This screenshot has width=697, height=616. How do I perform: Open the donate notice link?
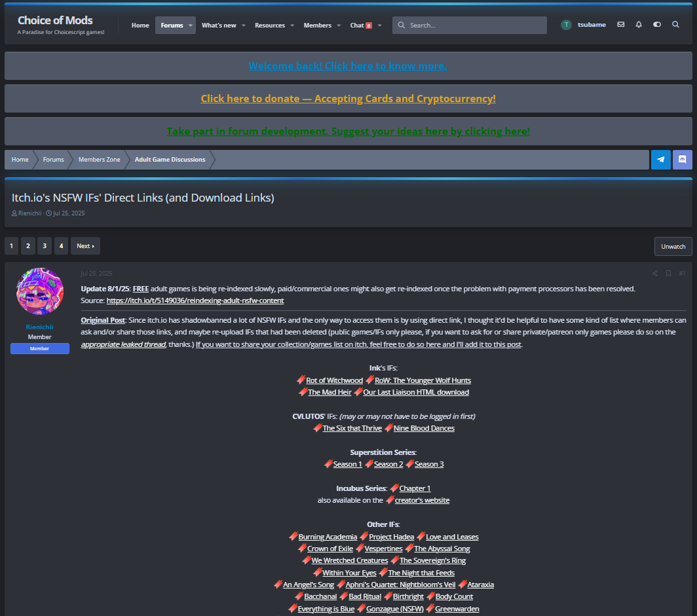click(348, 99)
